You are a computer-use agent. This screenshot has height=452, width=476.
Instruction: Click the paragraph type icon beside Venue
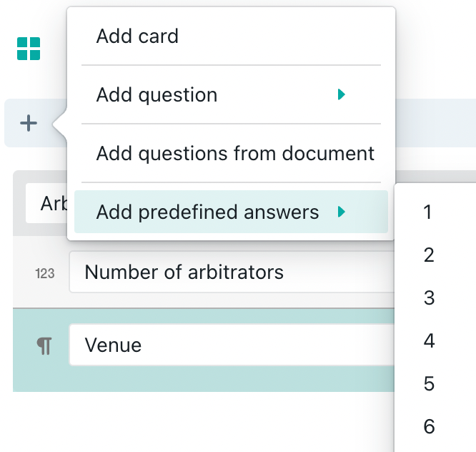coord(44,346)
